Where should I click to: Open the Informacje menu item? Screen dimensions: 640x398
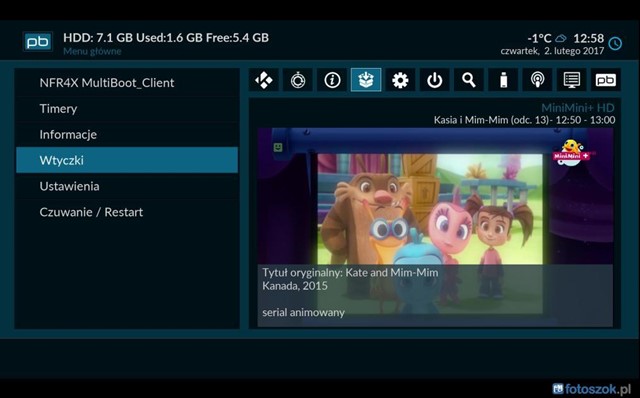(127, 134)
